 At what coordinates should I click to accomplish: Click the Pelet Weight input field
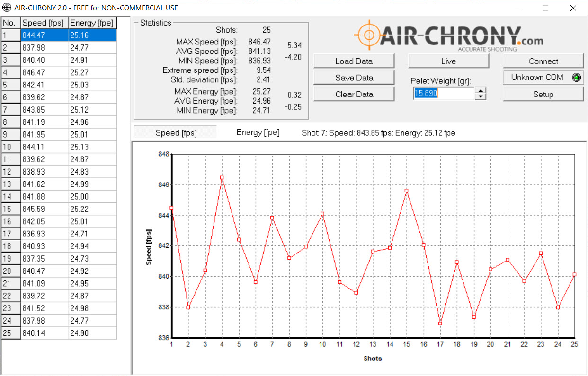[x=443, y=94]
